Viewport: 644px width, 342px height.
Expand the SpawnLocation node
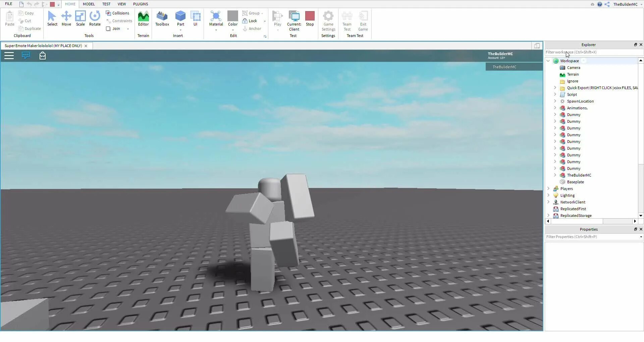pyautogui.click(x=555, y=101)
